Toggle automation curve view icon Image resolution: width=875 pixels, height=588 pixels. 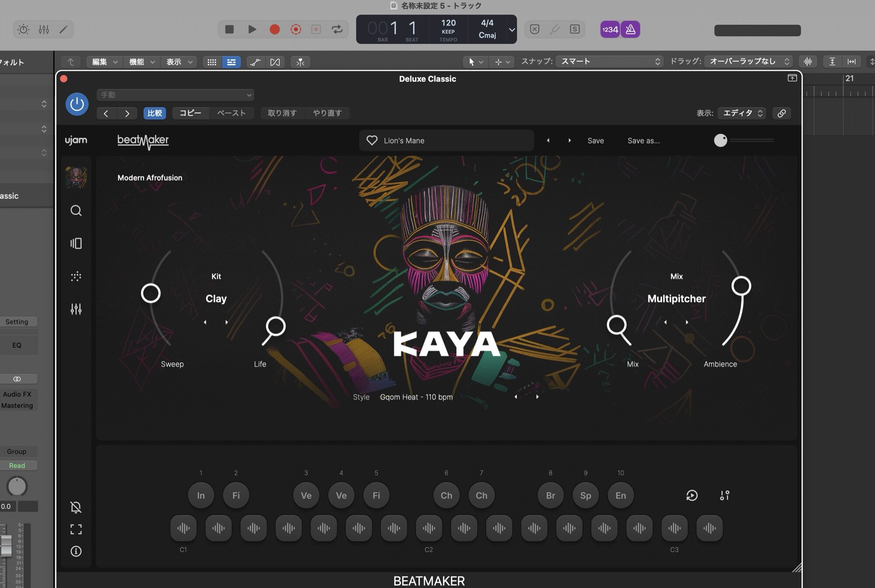coord(255,62)
